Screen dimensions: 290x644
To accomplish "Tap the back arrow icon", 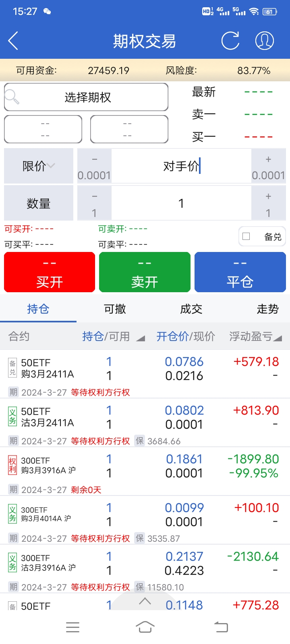I will 13,41.
